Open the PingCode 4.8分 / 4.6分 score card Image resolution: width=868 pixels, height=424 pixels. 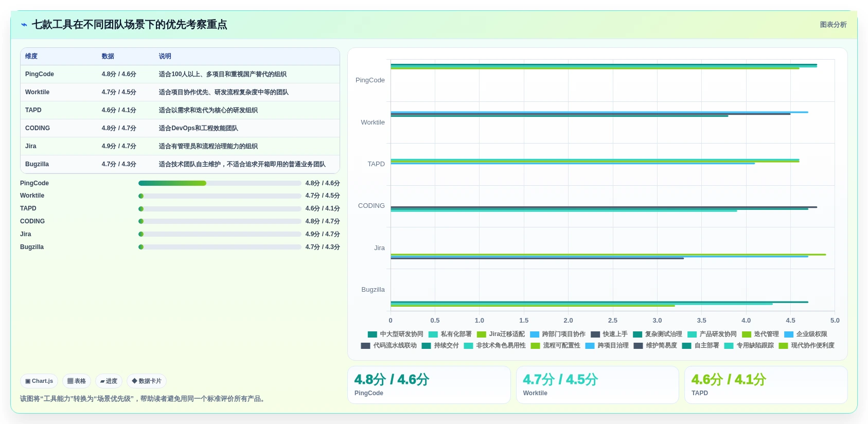click(x=429, y=385)
